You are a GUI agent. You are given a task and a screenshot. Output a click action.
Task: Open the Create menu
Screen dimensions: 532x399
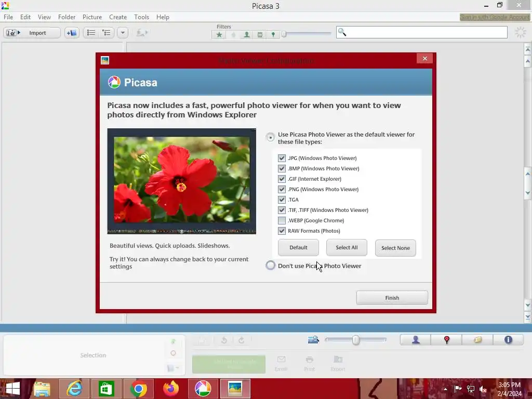coord(118,17)
